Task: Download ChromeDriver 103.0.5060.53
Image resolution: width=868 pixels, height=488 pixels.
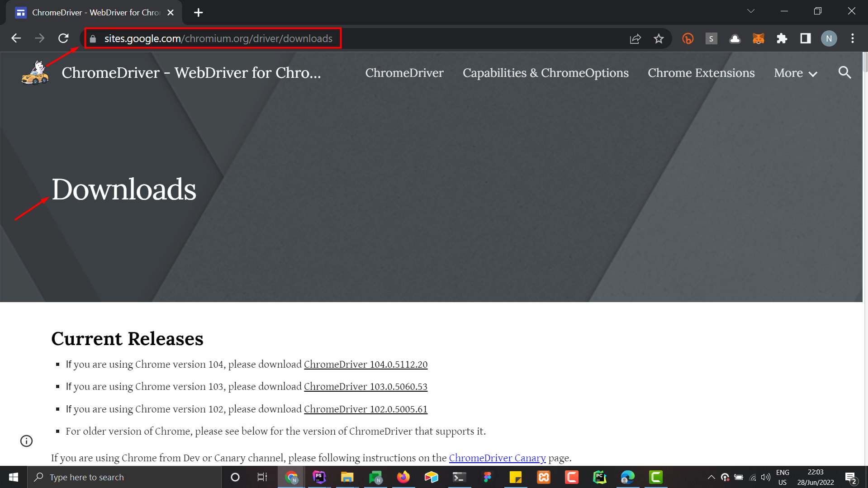Action: click(x=365, y=387)
